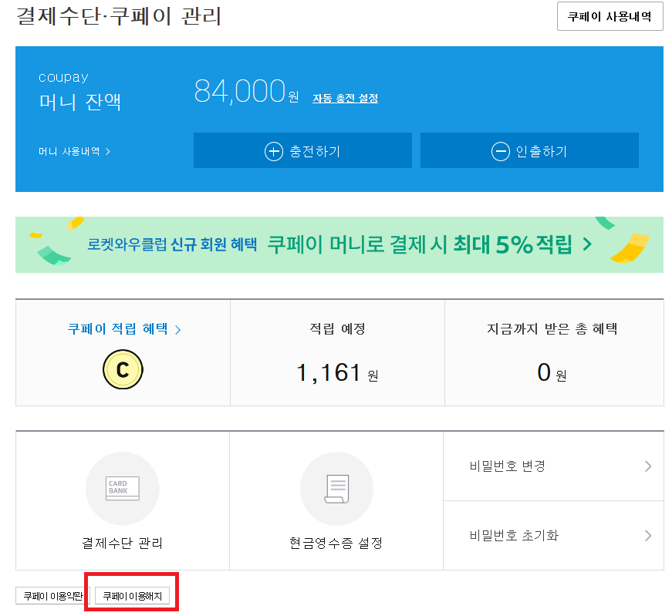672x616 pixels.
Task: Click the arrow at the banner's end
Action: pos(587,244)
